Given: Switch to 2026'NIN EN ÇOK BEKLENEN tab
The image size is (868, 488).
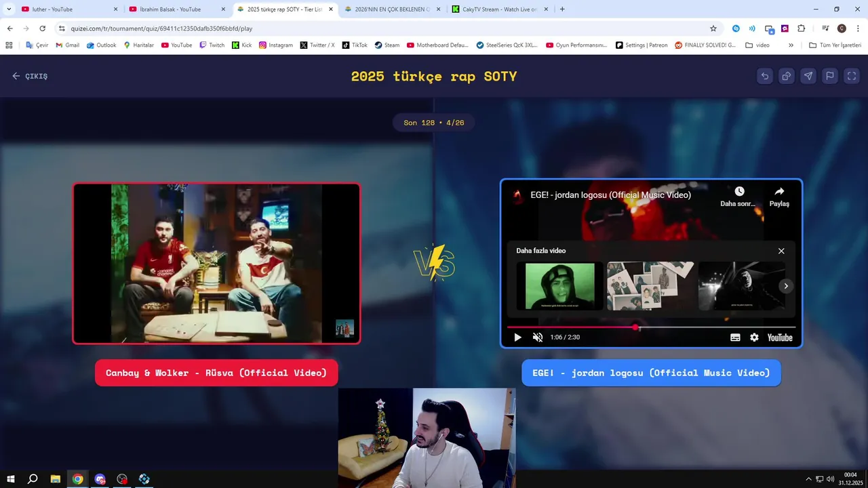Looking at the screenshot, I should coord(391,9).
